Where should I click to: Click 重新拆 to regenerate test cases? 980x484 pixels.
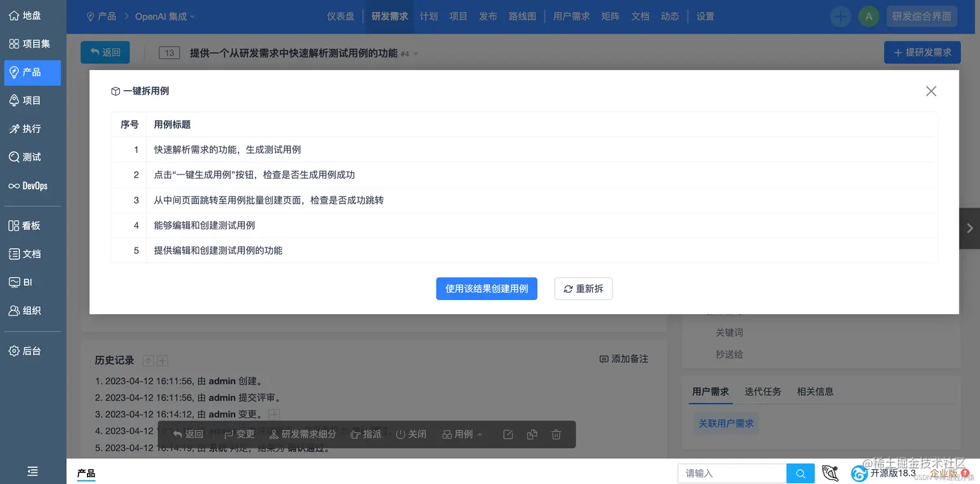pyautogui.click(x=583, y=288)
